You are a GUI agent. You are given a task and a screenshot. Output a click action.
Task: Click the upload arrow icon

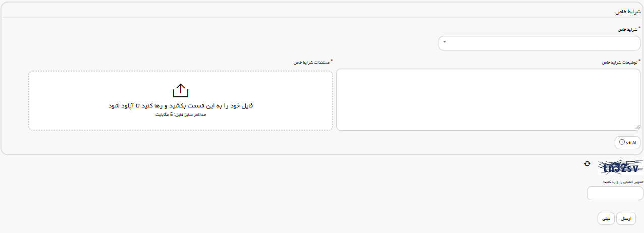tap(180, 90)
